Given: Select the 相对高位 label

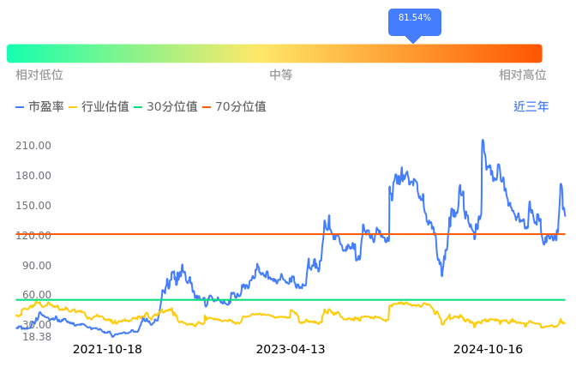Looking at the screenshot, I should coord(522,75).
